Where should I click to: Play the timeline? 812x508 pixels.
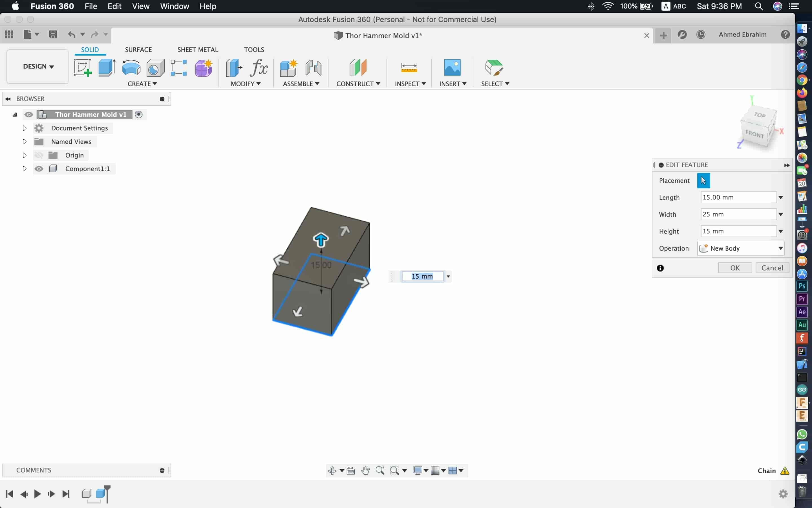tap(37, 494)
